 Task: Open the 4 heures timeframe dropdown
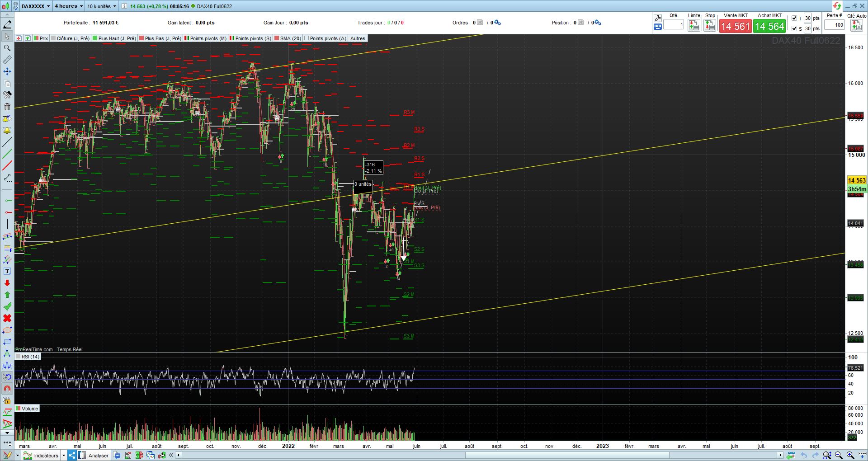point(69,6)
